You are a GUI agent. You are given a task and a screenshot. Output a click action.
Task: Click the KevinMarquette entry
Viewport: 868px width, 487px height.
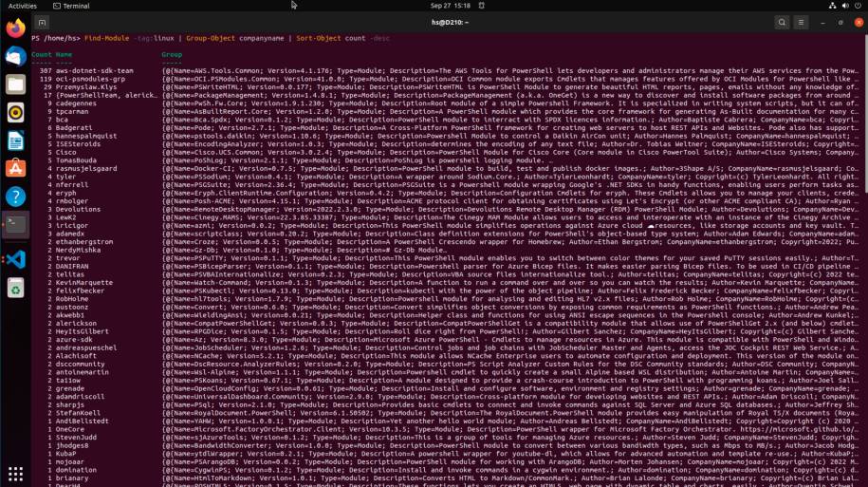[84, 283]
